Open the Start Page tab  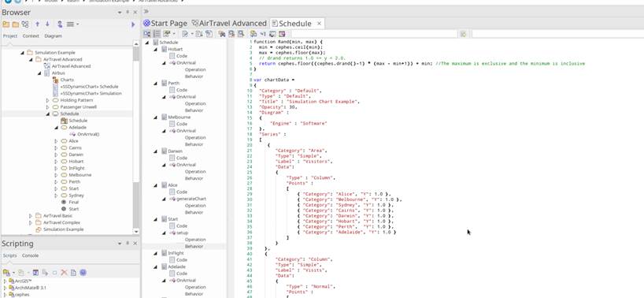[165, 24]
